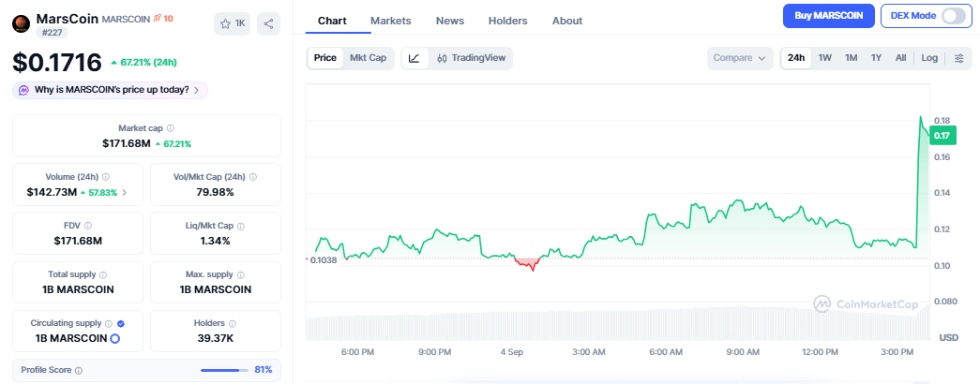Screen dimensions: 980x384
Task: Click the share icon button
Action: [x=269, y=23]
